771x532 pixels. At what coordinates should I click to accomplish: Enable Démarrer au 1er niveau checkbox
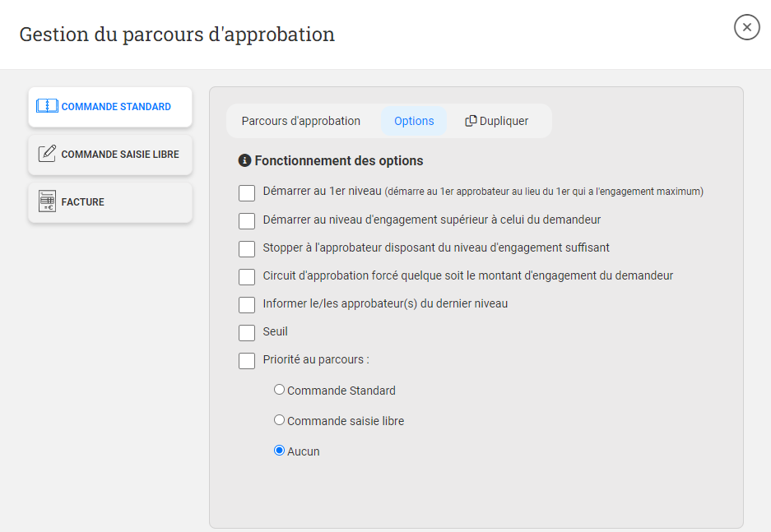(247, 193)
